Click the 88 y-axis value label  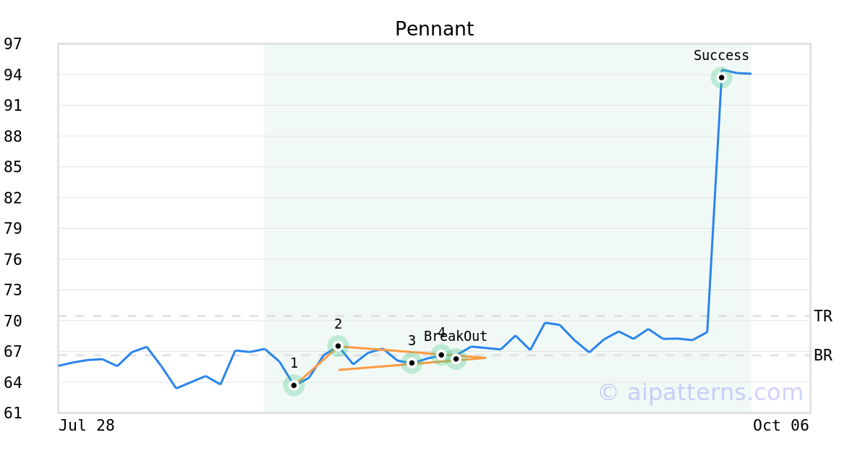13,136
